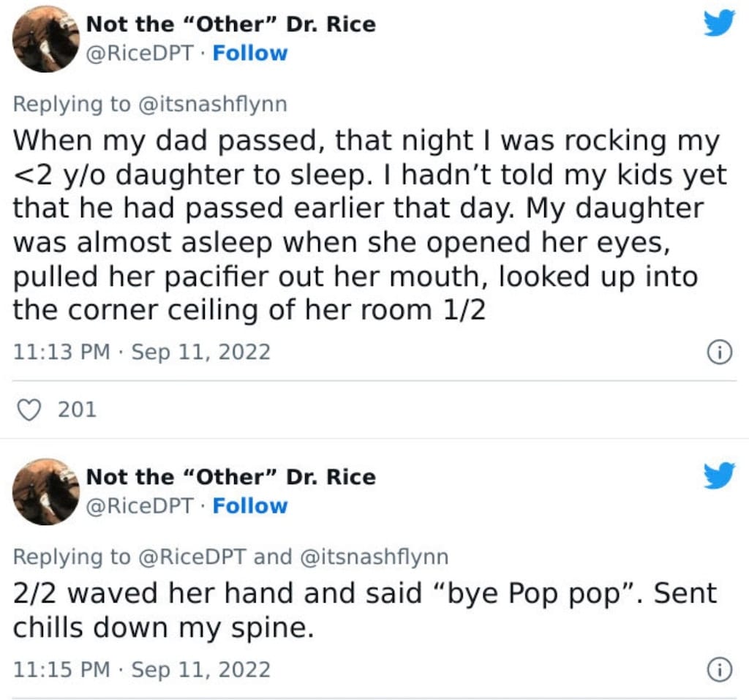The image size is (749, 700).
Task: Click the first tweet's body text
Action: point(370,225)
